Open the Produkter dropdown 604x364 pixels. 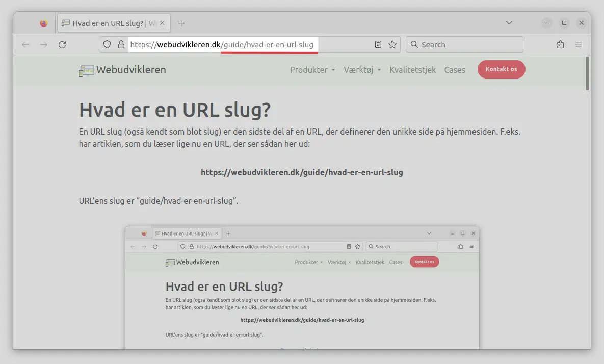[312, 70]
